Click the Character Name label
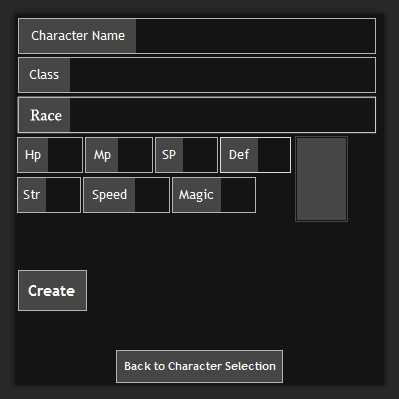The image size is (399, 399). 77,36
